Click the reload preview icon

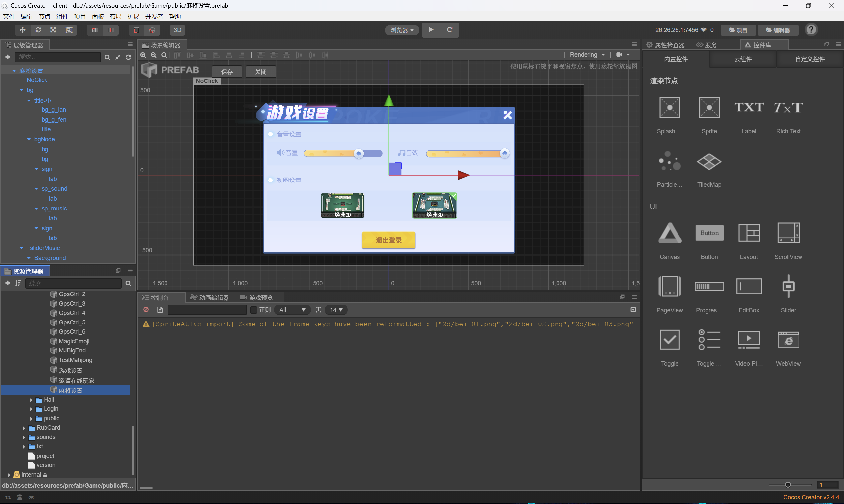pyautogui.click(x=449, y=30)
